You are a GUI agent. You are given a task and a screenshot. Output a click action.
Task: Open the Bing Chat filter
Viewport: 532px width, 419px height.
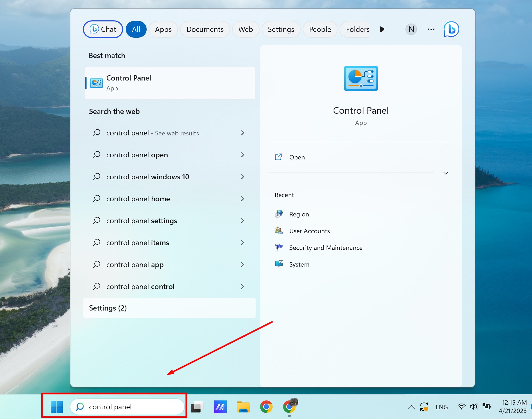pos(103,29)
